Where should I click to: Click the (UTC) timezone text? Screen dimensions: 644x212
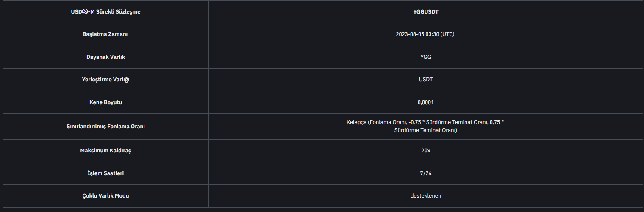[x=447, y=34]
